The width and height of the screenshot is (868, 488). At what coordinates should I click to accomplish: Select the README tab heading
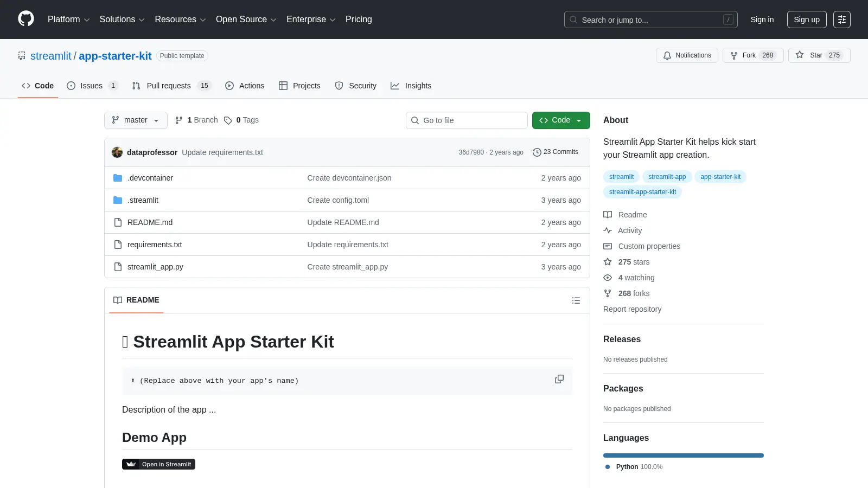[x=136, y=300]
